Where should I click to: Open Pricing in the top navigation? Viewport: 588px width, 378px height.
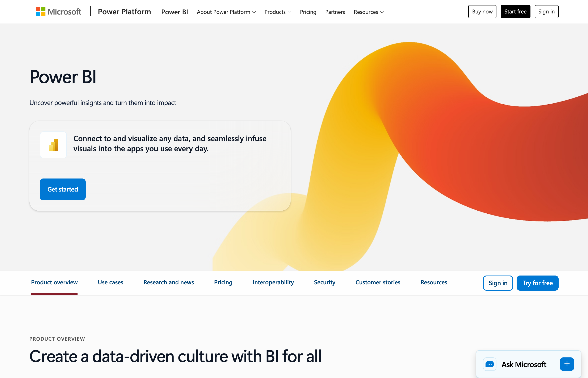tap(308, 12)
